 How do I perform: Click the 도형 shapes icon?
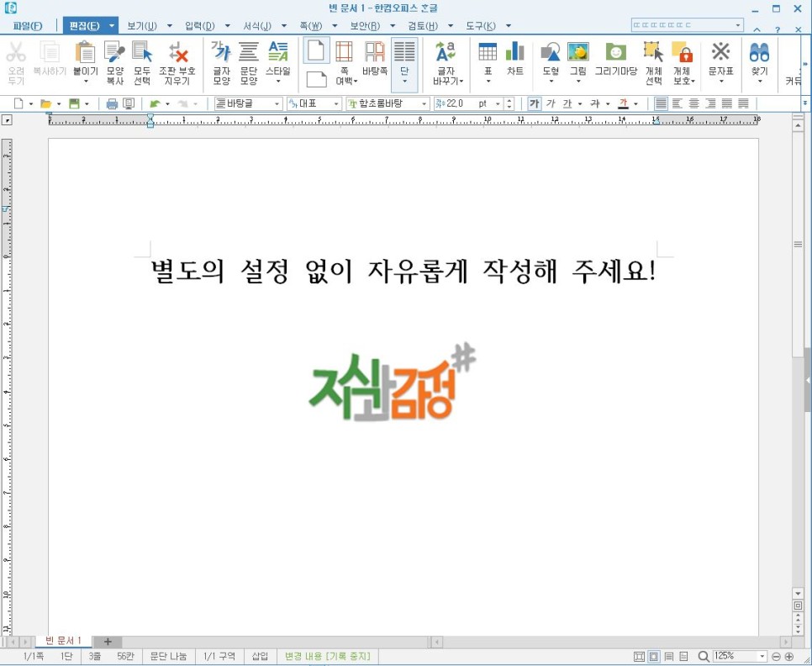(x=551, y=52)
